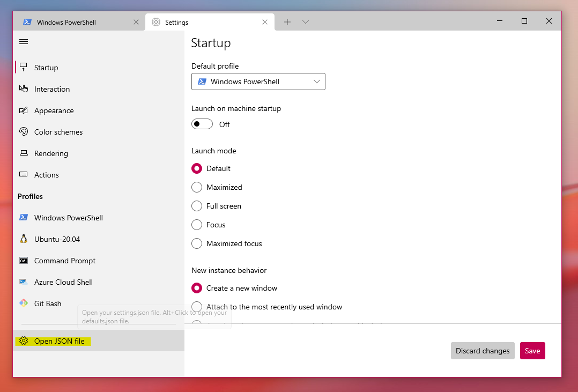Viewport: 578px width, 392px height.
Task: Open the hamburger navigation menu icon
Action: pyautogui.click(x=24, y=42)
